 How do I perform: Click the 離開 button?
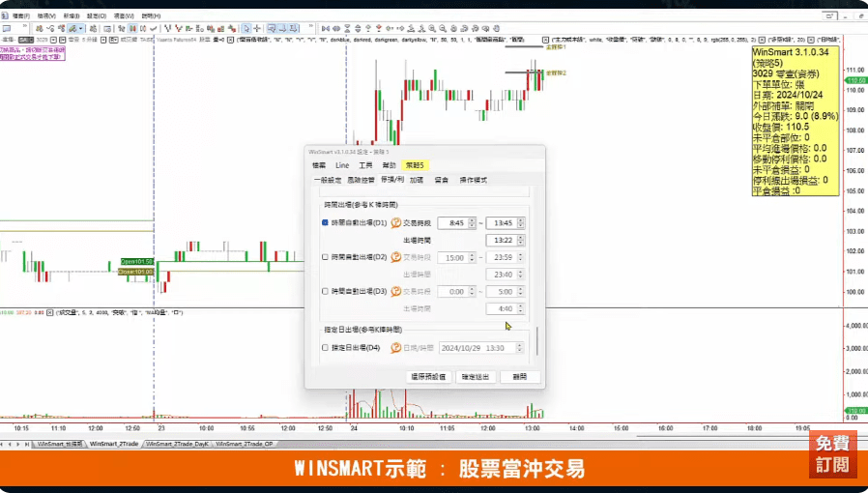pos(520,377)
